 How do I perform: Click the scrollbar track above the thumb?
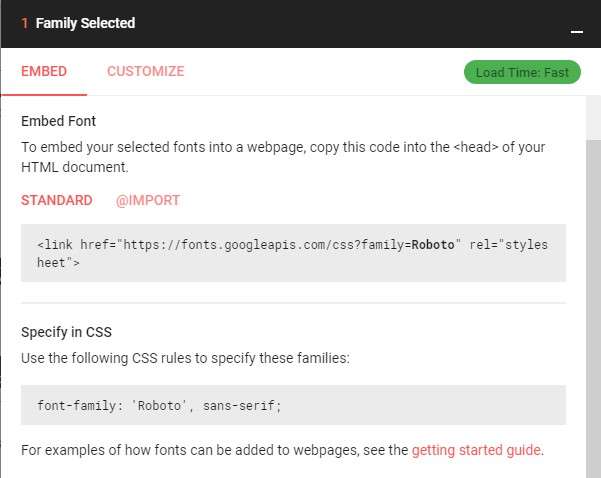pos(594,118)
